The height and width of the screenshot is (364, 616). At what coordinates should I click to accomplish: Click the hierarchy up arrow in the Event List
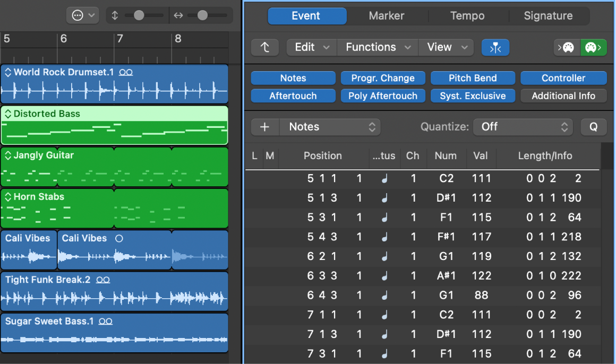(265, 47)
